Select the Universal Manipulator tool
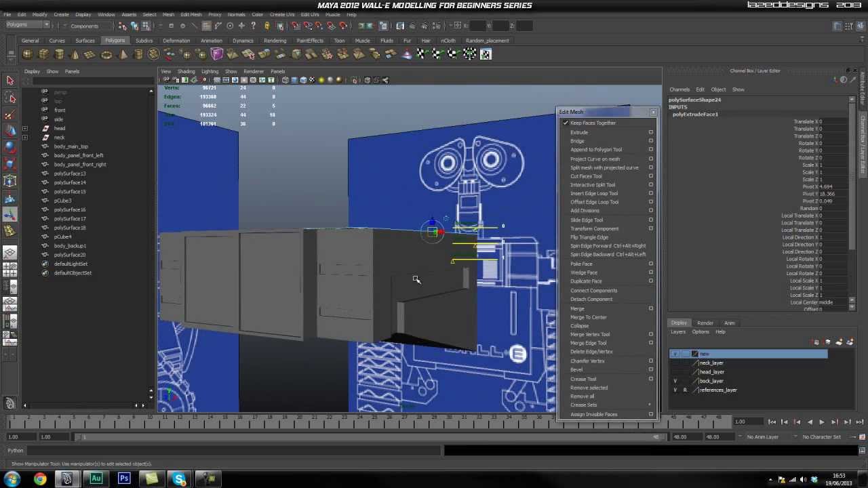This screenshot has width=868, height=488. tap(10, 181)
